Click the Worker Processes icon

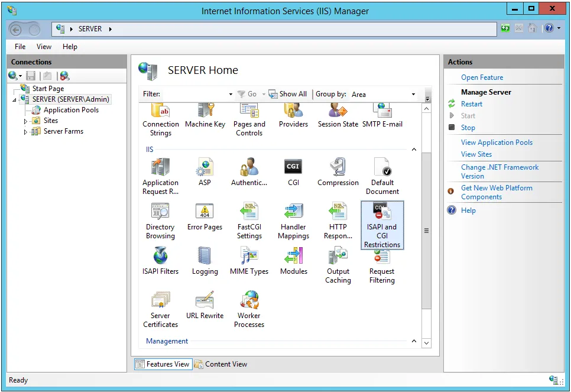(x=249, y=309)
